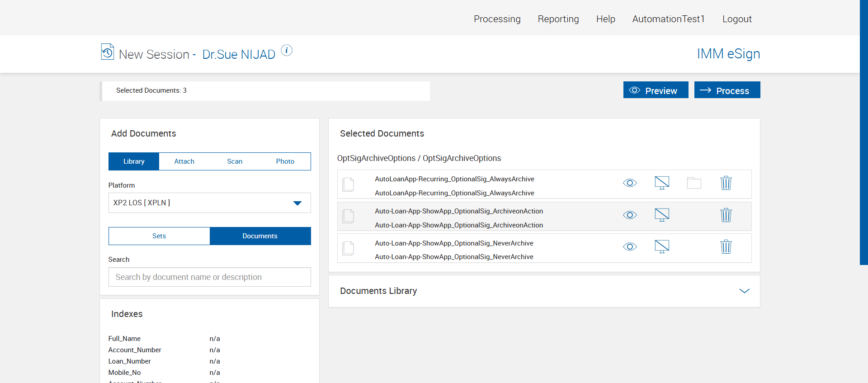View the ArchiveonAction document via eye icon
This screenshot has width=868, height=383.
point(630,215)
